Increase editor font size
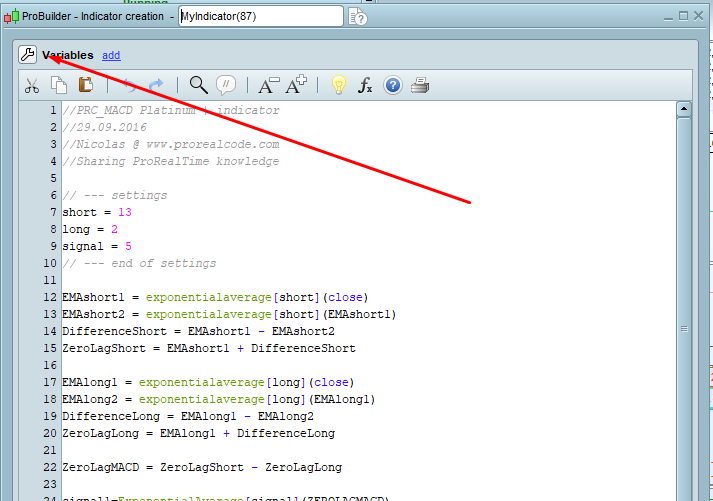The height and width of the screenshot is (501, 713). pos(296,85)
